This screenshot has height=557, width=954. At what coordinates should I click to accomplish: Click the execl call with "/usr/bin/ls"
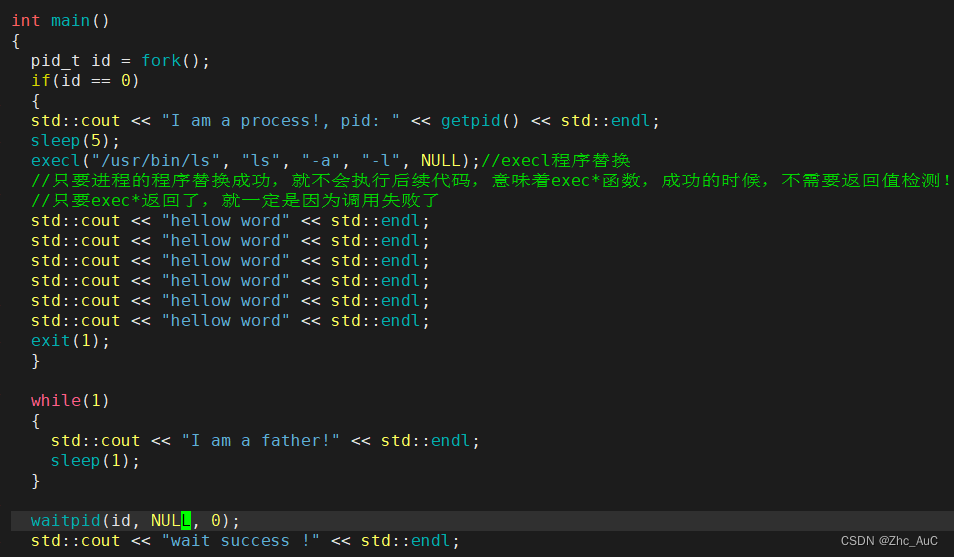click(256, 161)
